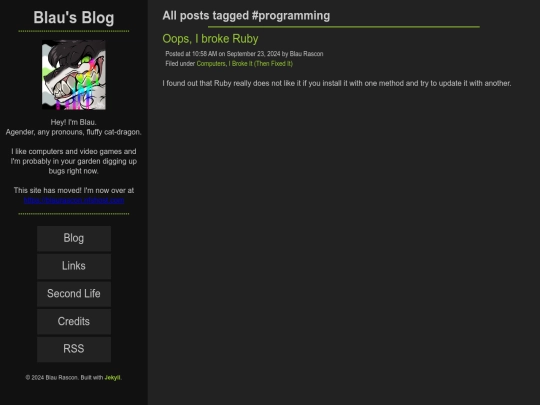
Task: Open the Second Life page
Action: coord(74,294)
